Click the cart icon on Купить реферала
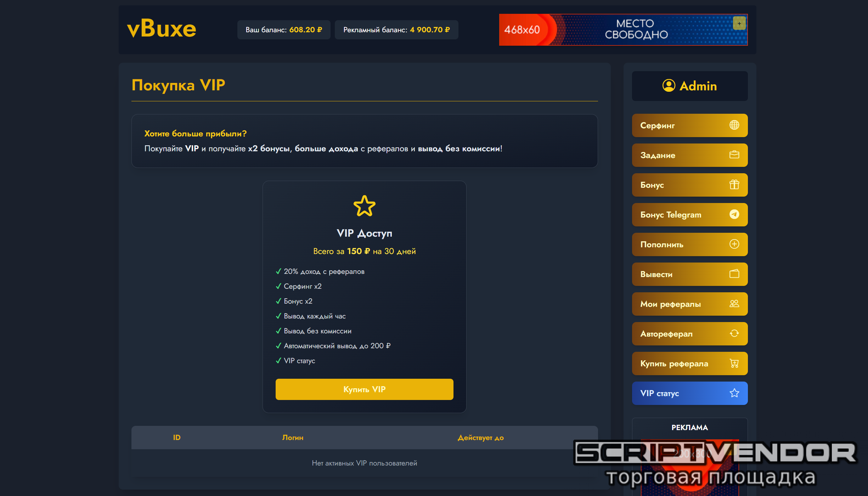Image resolution: width=868 pixels, height=496 pixels. (x=734, y=363)
